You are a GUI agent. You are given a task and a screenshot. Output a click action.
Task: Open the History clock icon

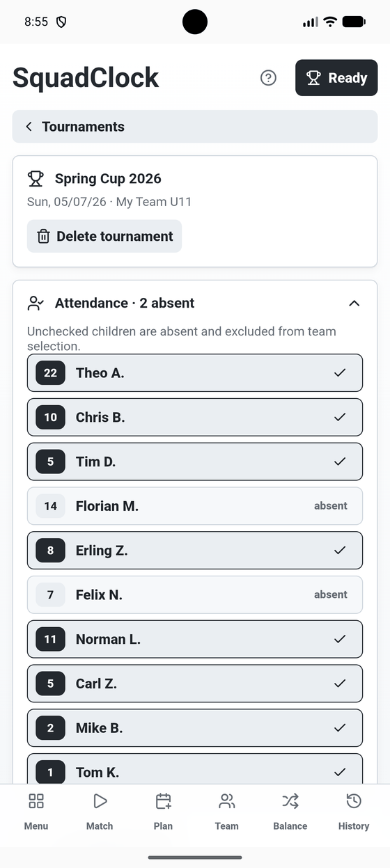[x=354, y=801]
